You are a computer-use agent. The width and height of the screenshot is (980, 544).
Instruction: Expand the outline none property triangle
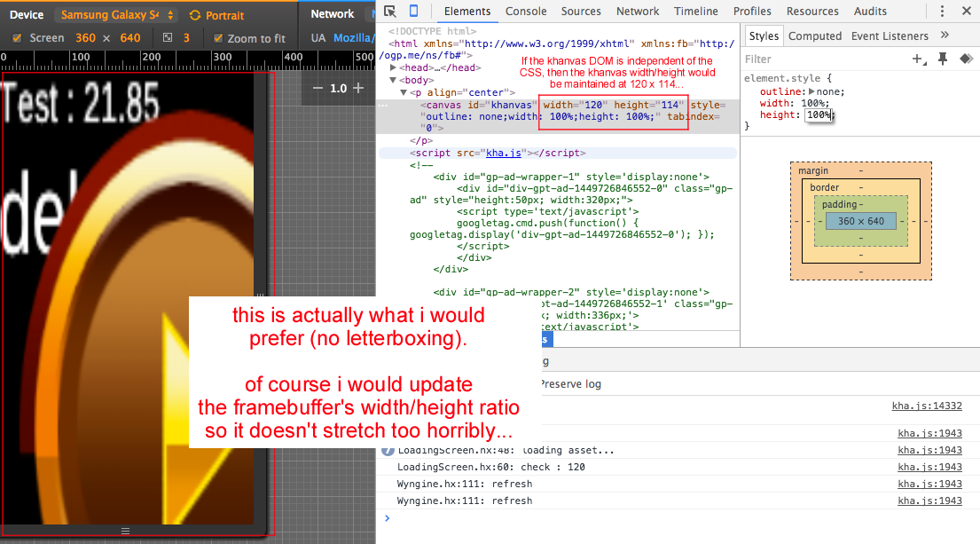click(x=811, y=92)
